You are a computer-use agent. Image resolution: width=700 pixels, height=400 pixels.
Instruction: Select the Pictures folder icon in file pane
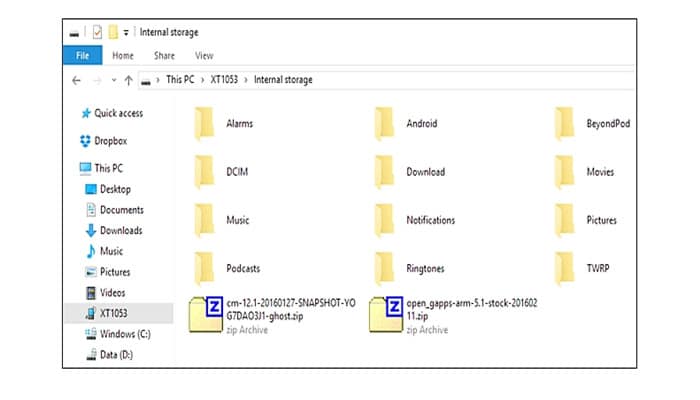coord(565,220)
